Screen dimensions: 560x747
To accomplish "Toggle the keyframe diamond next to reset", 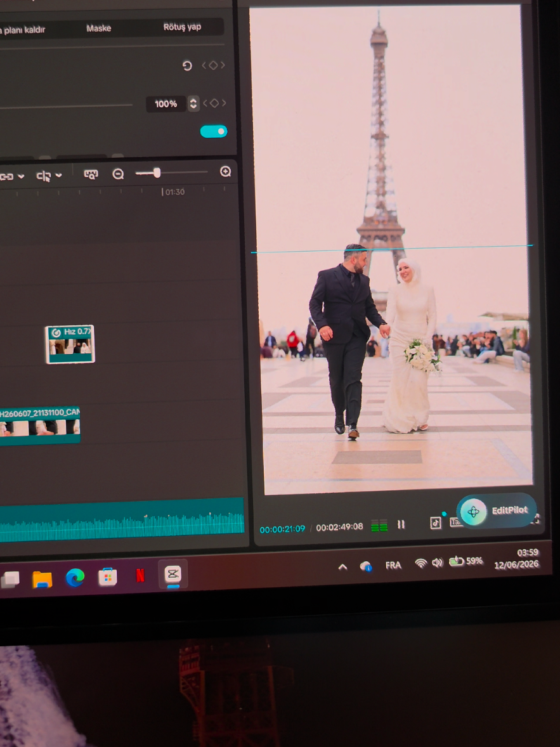I will (213, 65).
